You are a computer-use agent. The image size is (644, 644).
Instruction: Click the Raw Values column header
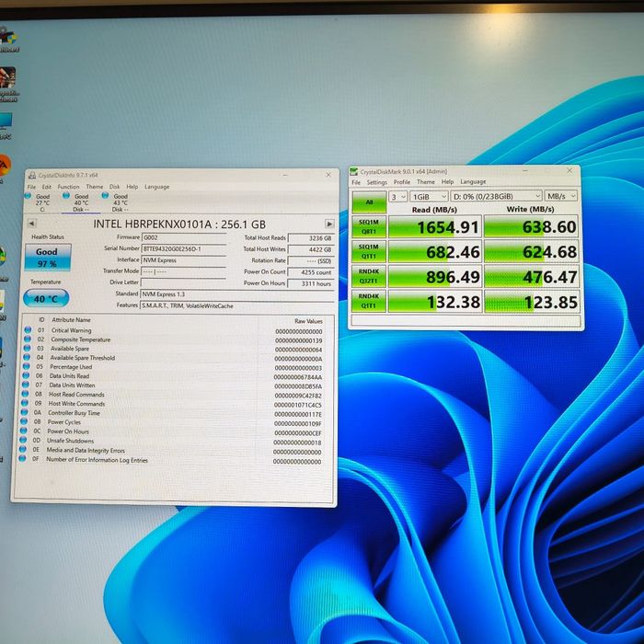coord(308,321)
